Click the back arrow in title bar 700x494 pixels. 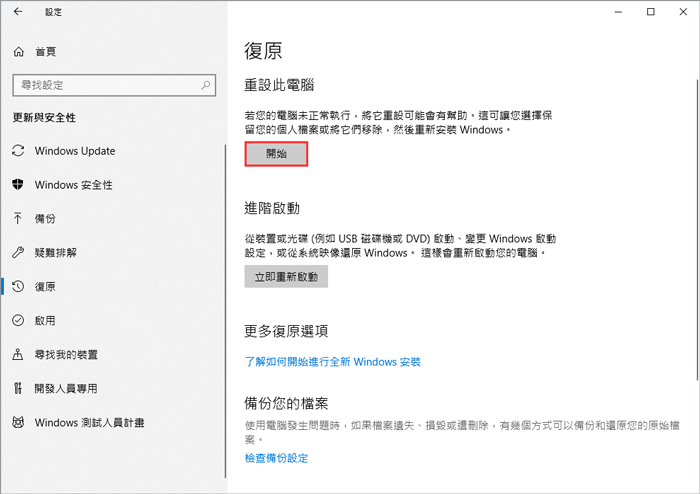17,12
